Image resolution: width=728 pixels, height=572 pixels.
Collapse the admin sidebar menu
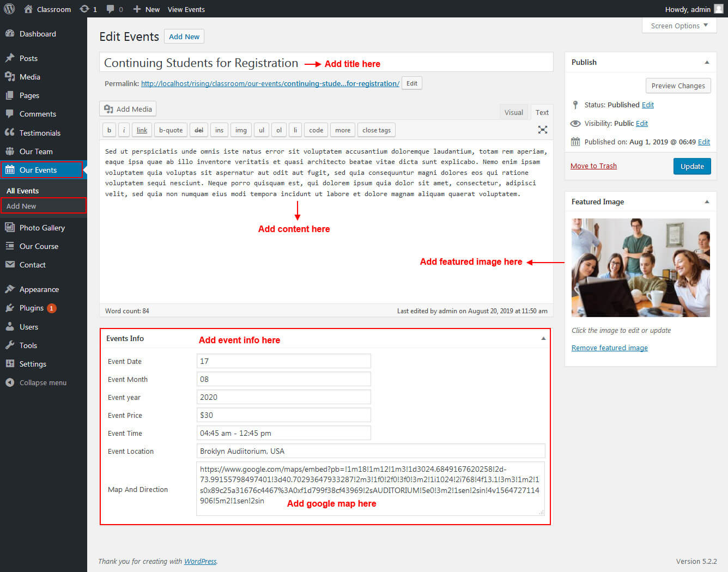tap(43, 382)
